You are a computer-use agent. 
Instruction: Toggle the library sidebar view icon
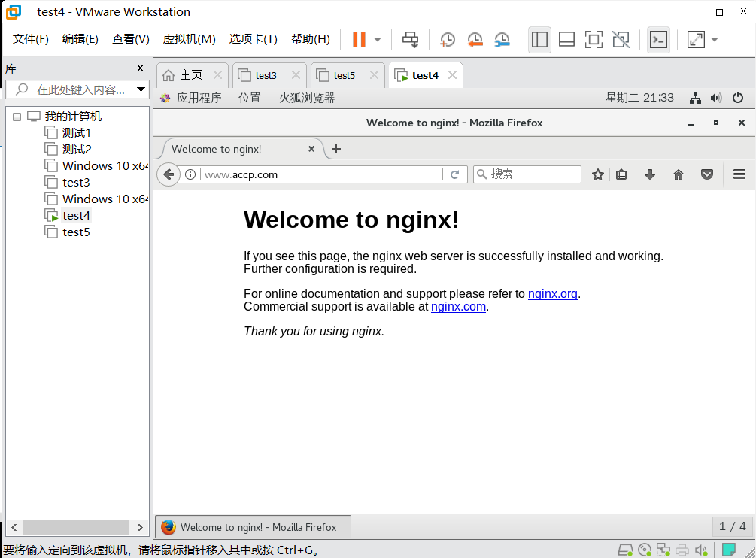coord(539,40)
